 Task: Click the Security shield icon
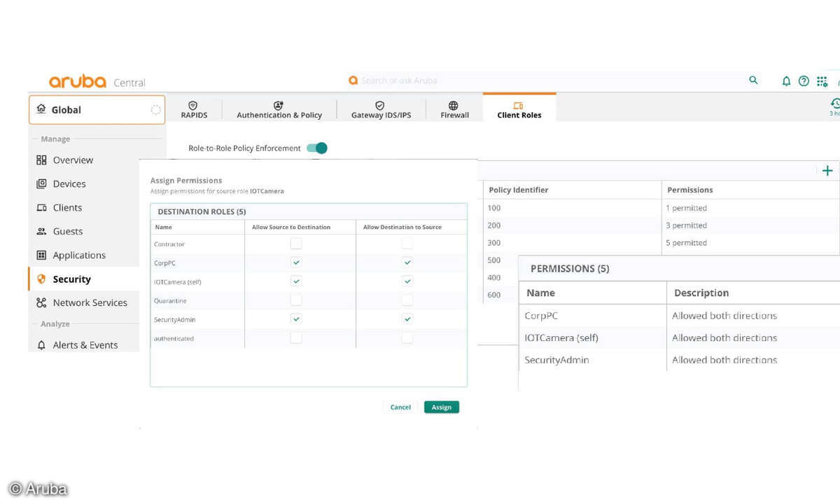tap(41, 279)
